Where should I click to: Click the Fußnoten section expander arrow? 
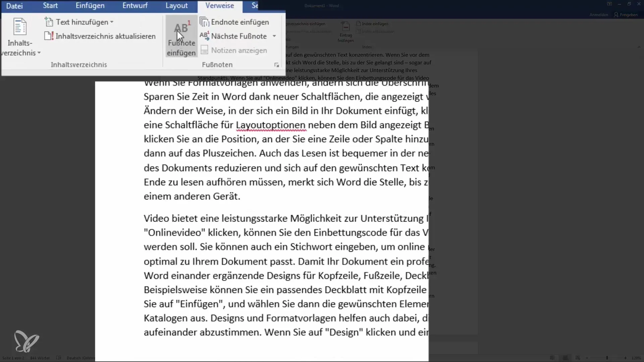point(276,65)
